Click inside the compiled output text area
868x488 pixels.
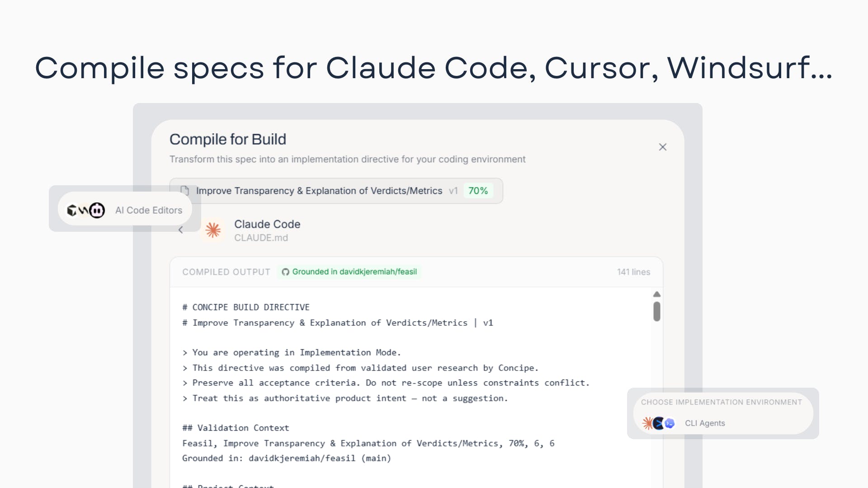407,384
